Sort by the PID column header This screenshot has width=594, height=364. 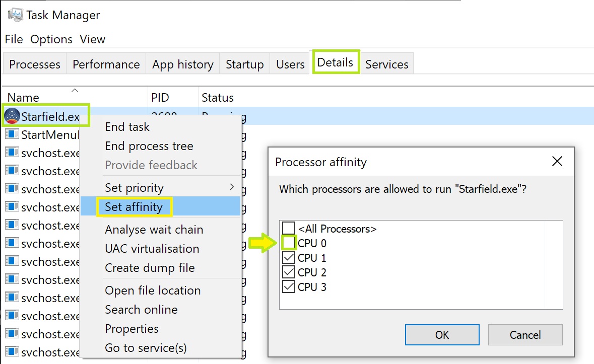click(x=173, y=97)
